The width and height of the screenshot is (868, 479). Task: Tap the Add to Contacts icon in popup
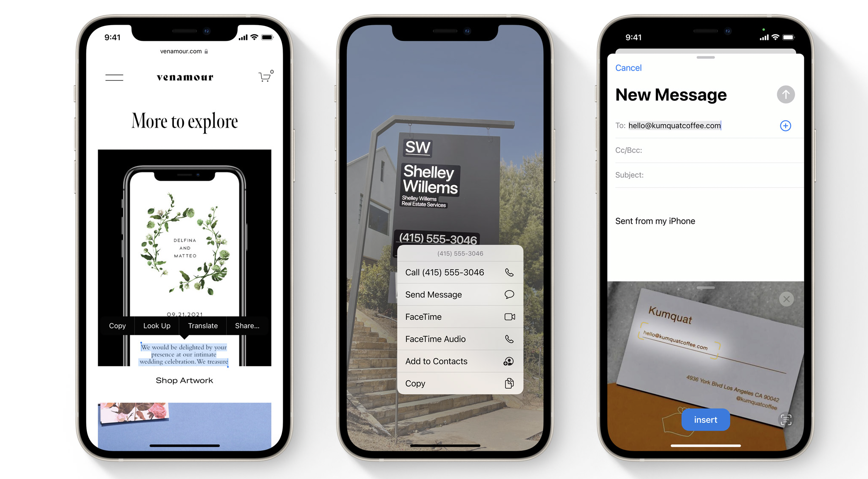[508, 361]
